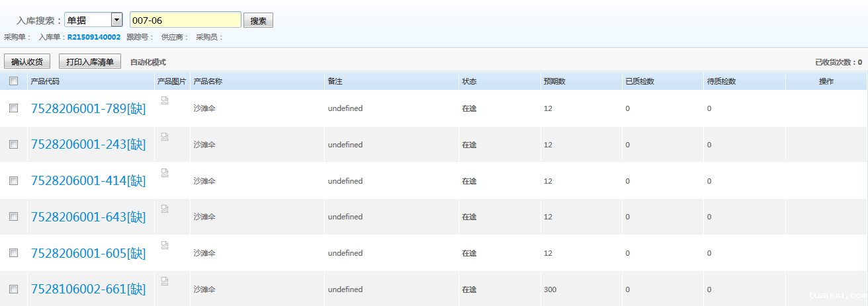The height and width of the screenshot is (306, 868).
Task: Click the 产品代码 column header
Action: (45, 81)
